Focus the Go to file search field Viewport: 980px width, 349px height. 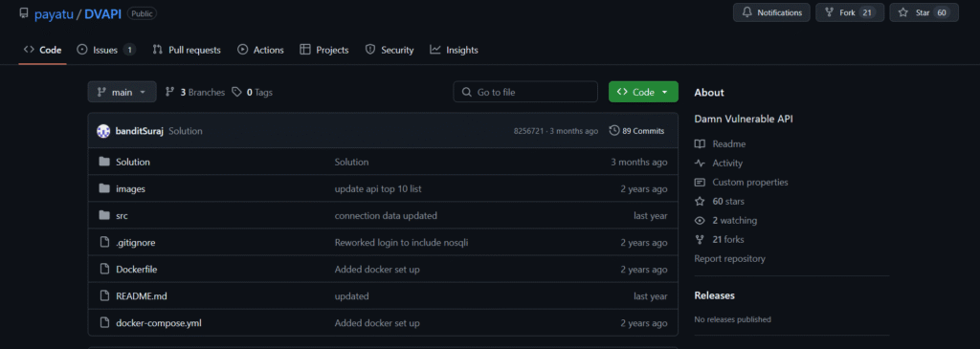[x=525, y=92]
